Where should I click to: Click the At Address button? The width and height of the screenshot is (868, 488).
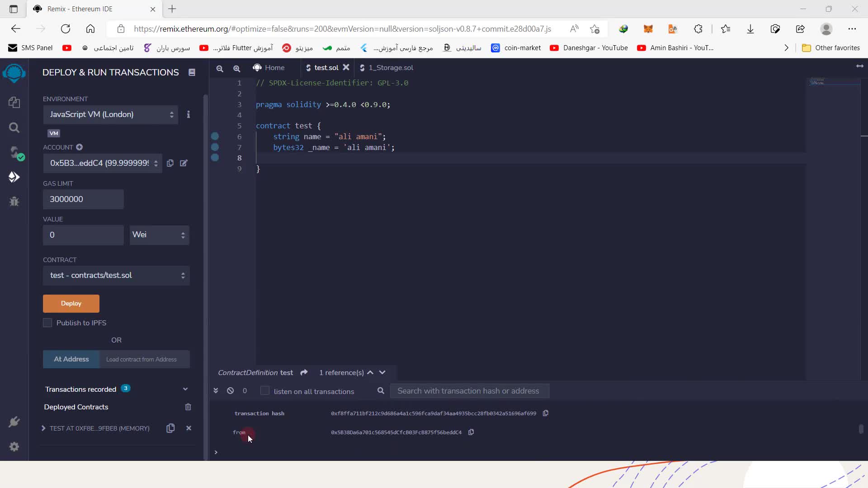point(71,359)
